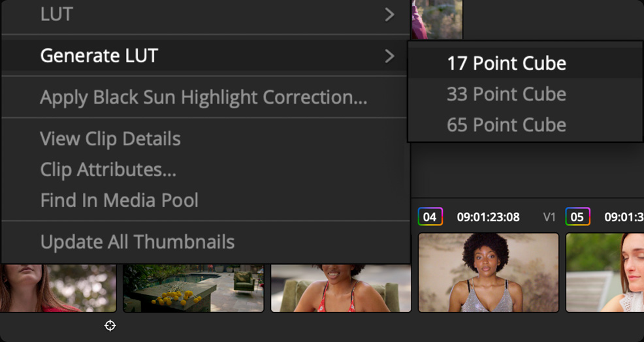Select the pool with lemons thumbnail

pos(193,288)
